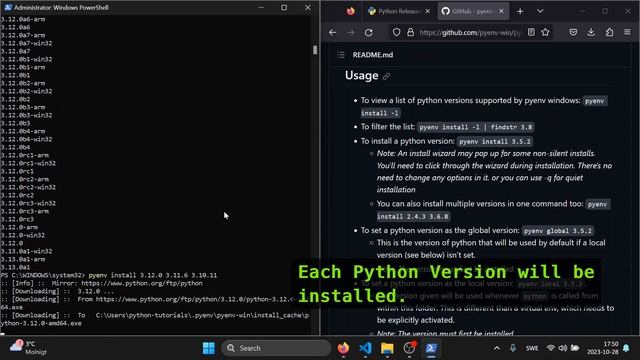Click the 'pyenv install 3.5.2' code text
The width and height of the screenshot is (640, 360).
[495, 142]
